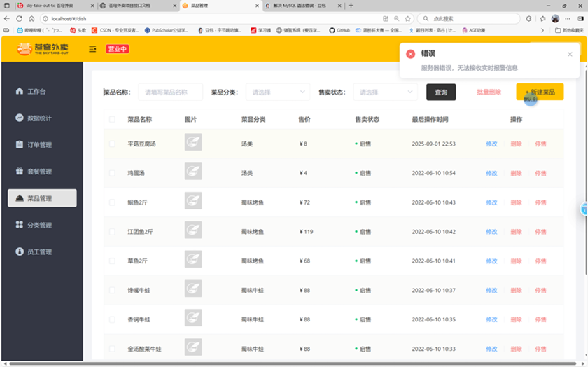
Task: Click the 苍穹外卖 logo
Action: point(43,49)
